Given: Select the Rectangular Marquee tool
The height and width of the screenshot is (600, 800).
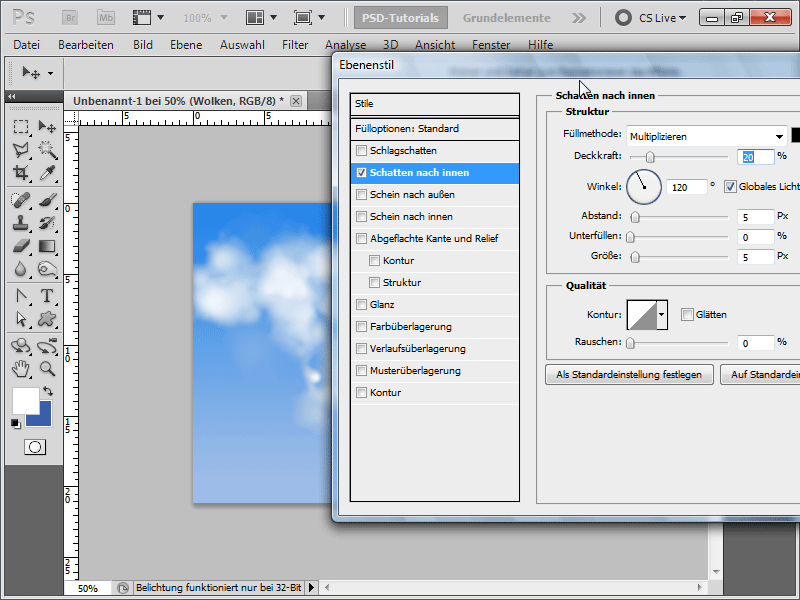Looking at the screenshot, I should pyautogui.click(x=21, y=127).
